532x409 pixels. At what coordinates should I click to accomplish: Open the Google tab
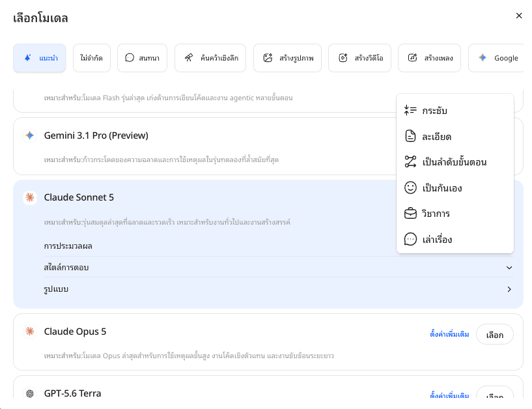pos(496,58)
